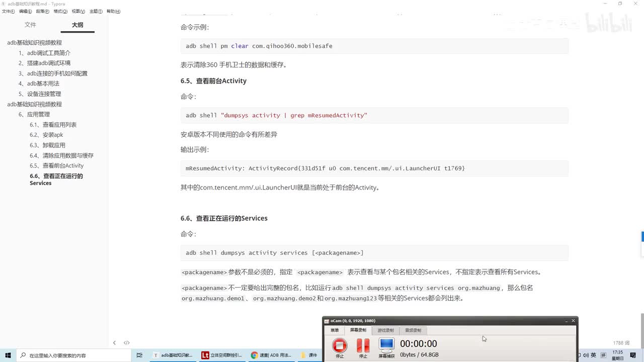Open the 主题(T) menu

[96, 11]
